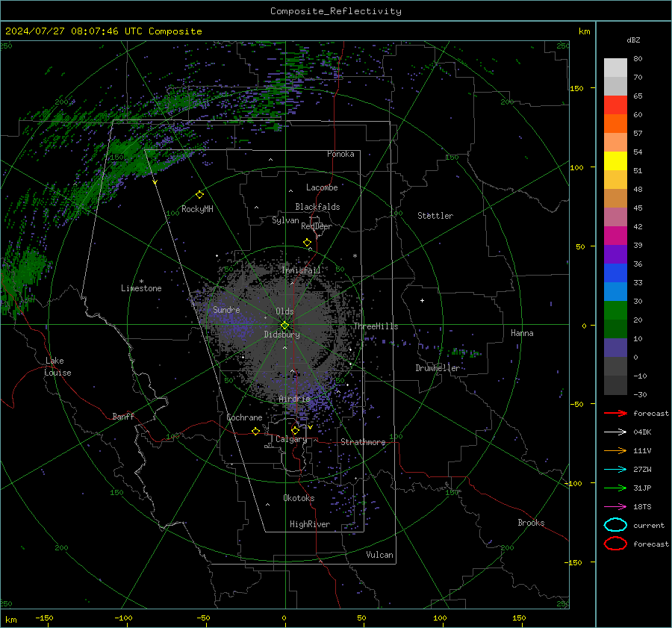Click the Banff label
Screen dimensions: 672x628
[x=123, y=416]
